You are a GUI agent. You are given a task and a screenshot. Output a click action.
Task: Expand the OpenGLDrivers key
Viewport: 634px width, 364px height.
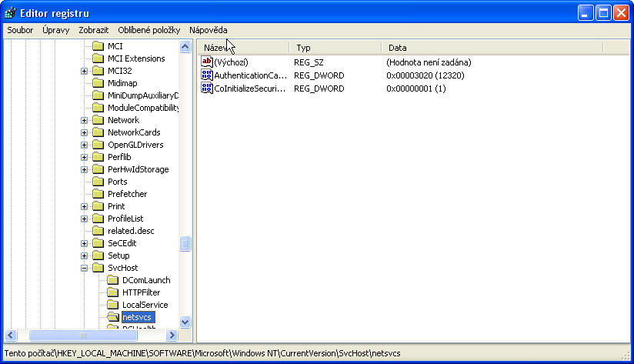click(x=84, y=145)
